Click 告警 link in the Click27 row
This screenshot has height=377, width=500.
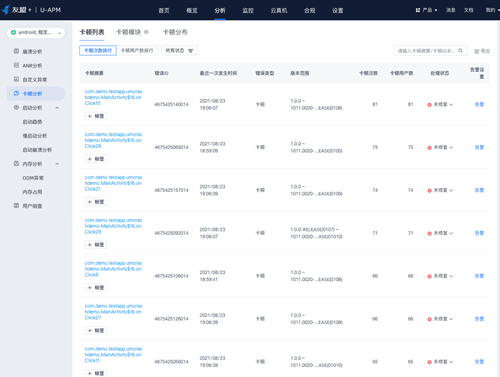coord(479,319)
